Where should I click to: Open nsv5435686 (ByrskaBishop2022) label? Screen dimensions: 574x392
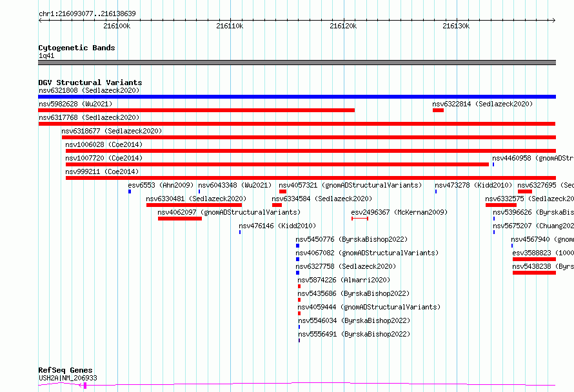[353, 293]
